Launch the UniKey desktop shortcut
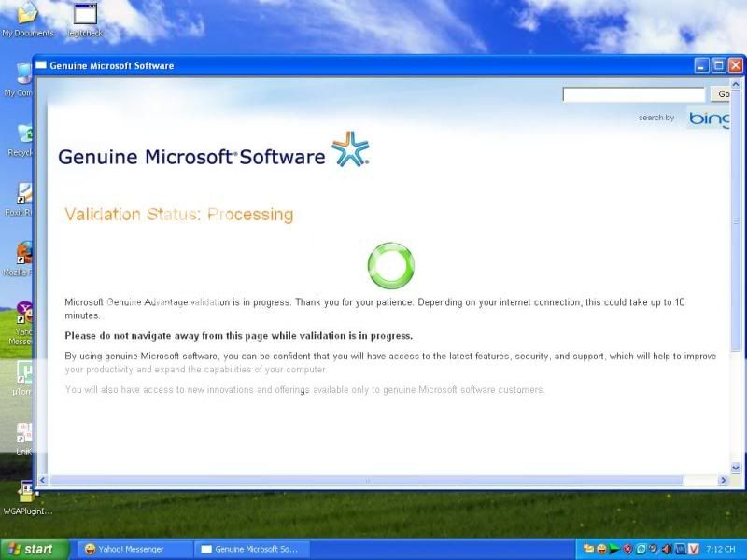 [24, 438]
